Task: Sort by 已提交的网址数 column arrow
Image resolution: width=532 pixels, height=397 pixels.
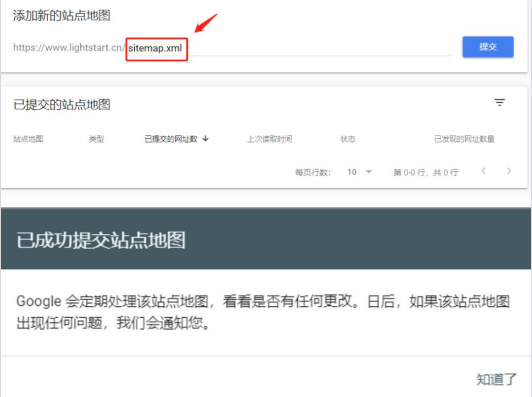Action: pyautogui.click(x=206, y=139)
